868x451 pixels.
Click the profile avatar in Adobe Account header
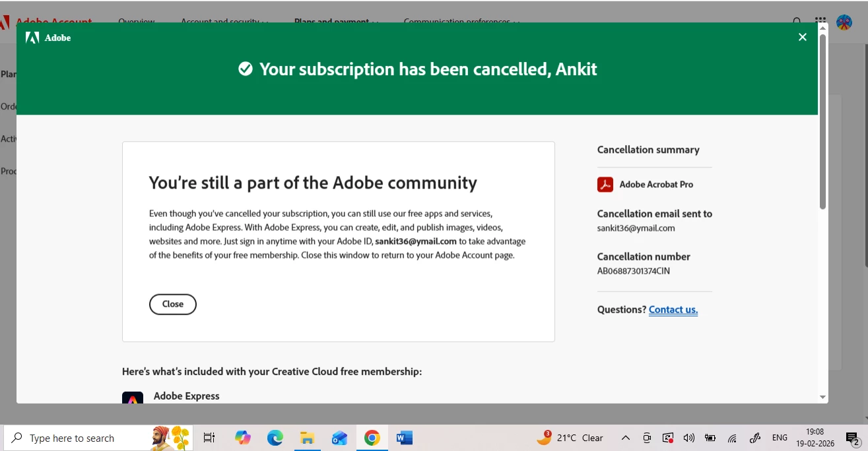click(x=844, y=22)
